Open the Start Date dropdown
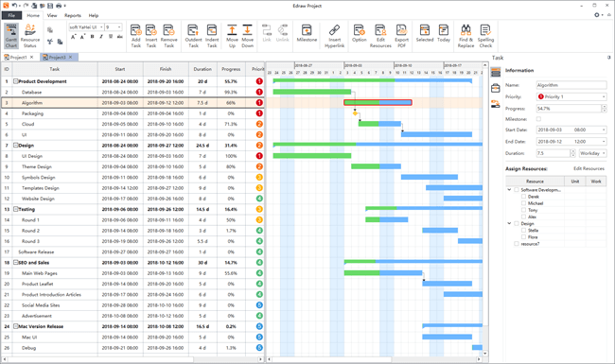The width and height of the screenshot is (615, 364). pos(604,130)
